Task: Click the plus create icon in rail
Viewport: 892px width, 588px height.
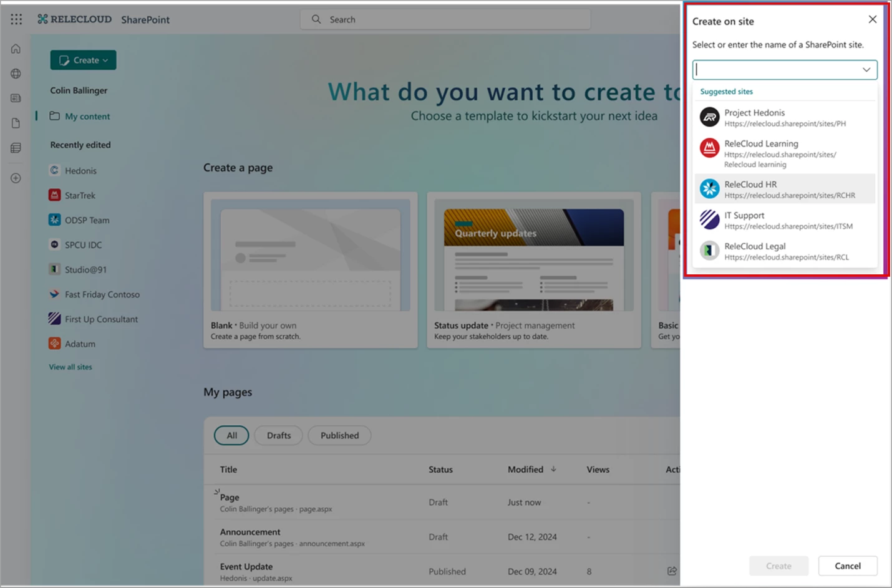Action: click(x=16, y=178)
